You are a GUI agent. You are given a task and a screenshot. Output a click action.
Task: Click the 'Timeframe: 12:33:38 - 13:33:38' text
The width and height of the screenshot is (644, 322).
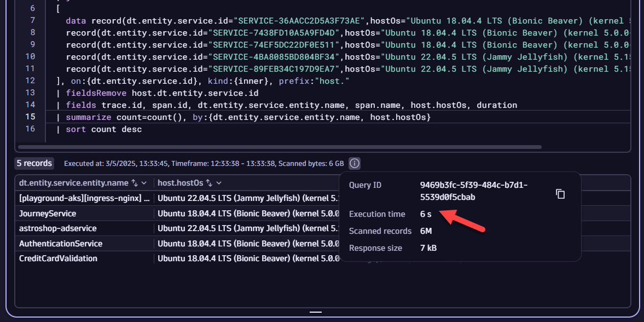tap(223, 163)
